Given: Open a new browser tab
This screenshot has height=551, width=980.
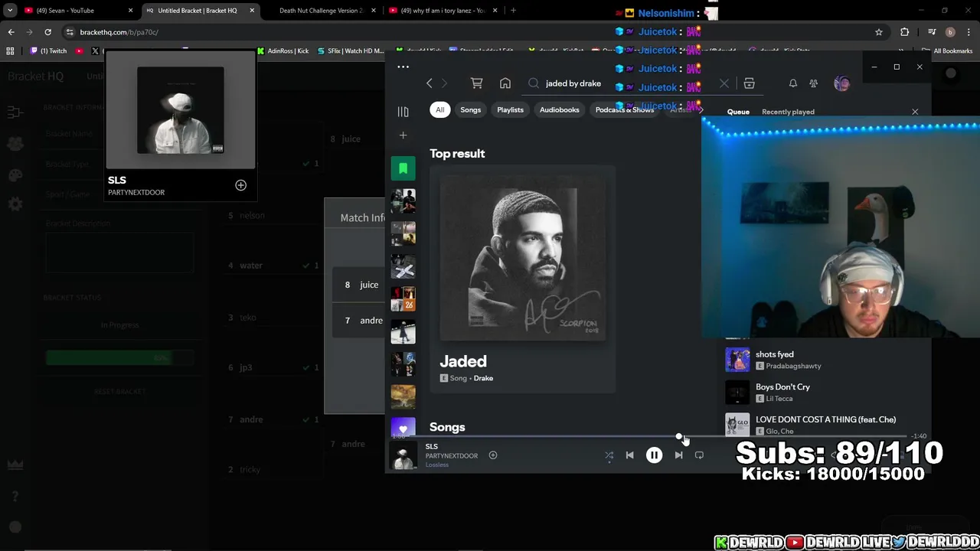Looking at the screenshot, I should 513,11.
